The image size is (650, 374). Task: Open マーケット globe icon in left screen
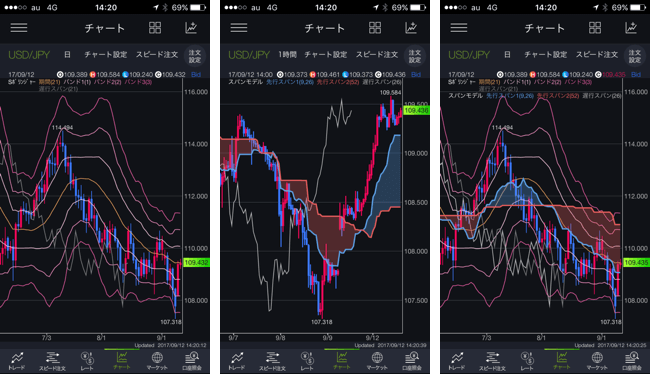tap(157, 361)
